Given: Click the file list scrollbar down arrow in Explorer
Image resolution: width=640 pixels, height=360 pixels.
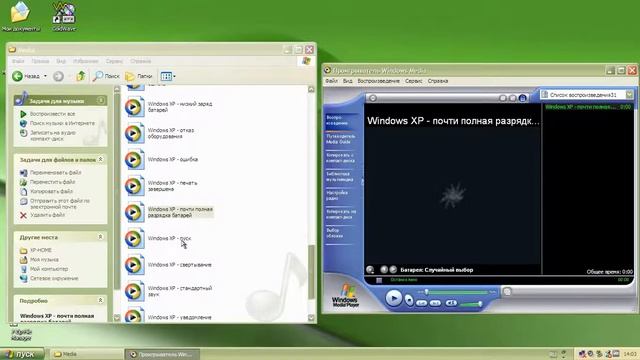Looking at the screenshot, I should coord(311,318).
